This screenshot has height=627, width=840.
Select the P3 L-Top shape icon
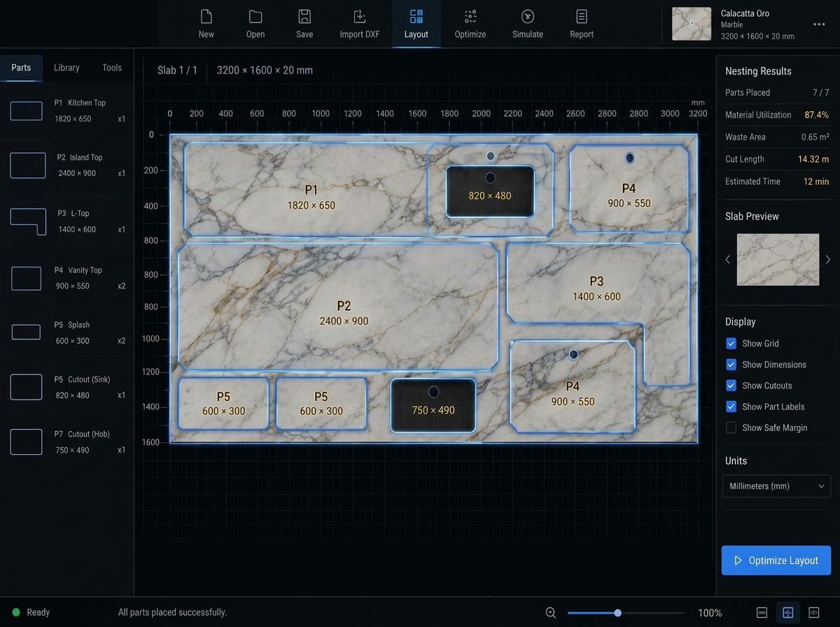tap(28, 221)
